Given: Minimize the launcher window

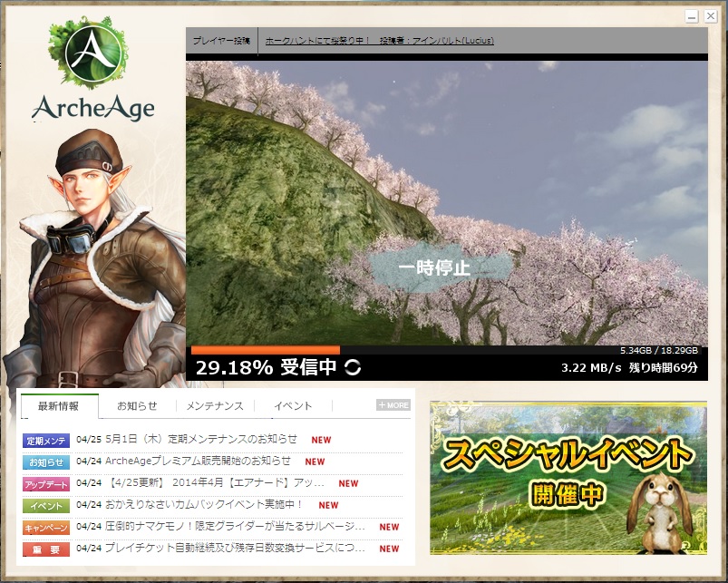Looking at the screenshot, I should (692, 16).
